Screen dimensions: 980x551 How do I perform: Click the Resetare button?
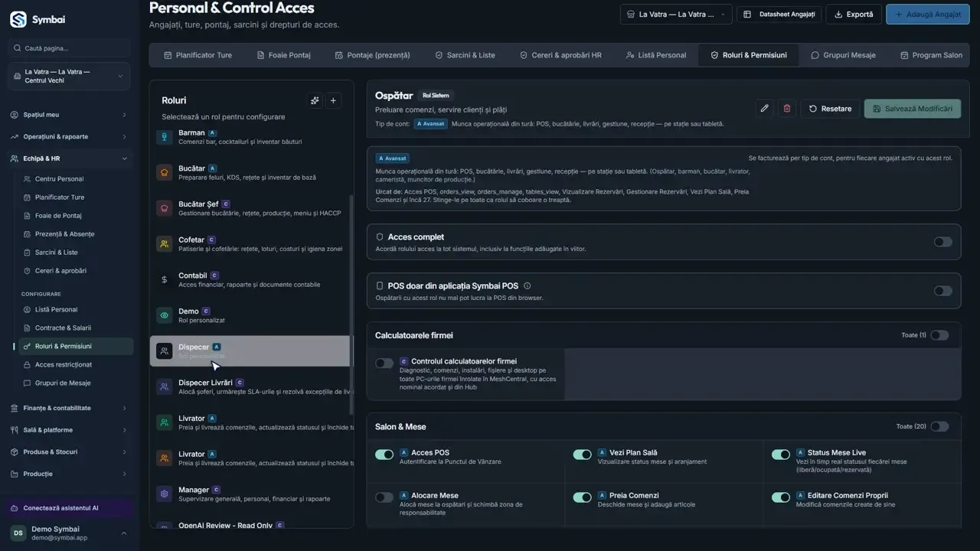[x=830, y=109]
